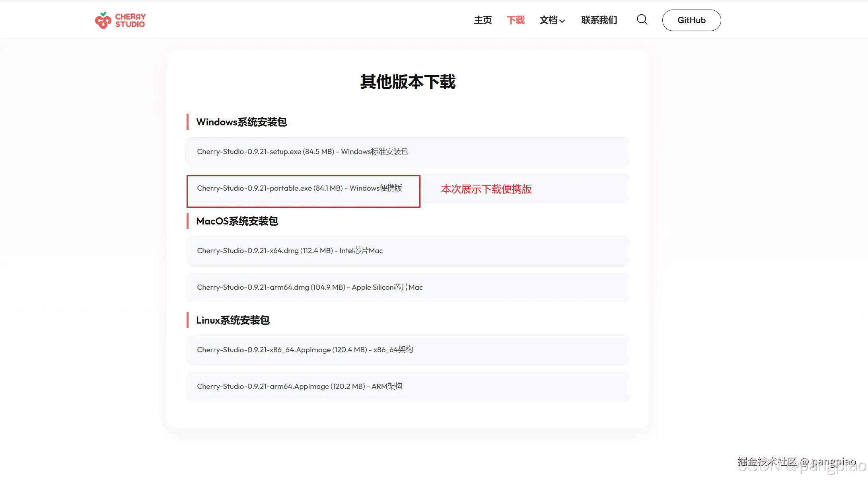868x480 pixels.
Task: Download arm64.dmg for Apple Silicon Mac
Action: (309, 287)
